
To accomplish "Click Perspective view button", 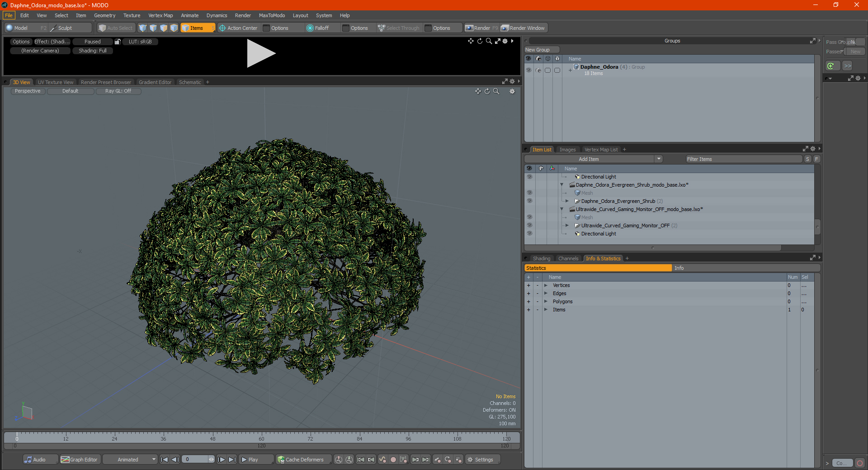I will tap(28, 91).
